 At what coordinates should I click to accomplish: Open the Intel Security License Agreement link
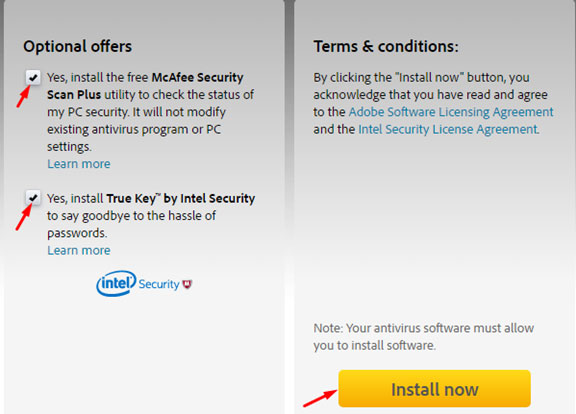pyautogui.click(x=448, y=129)
